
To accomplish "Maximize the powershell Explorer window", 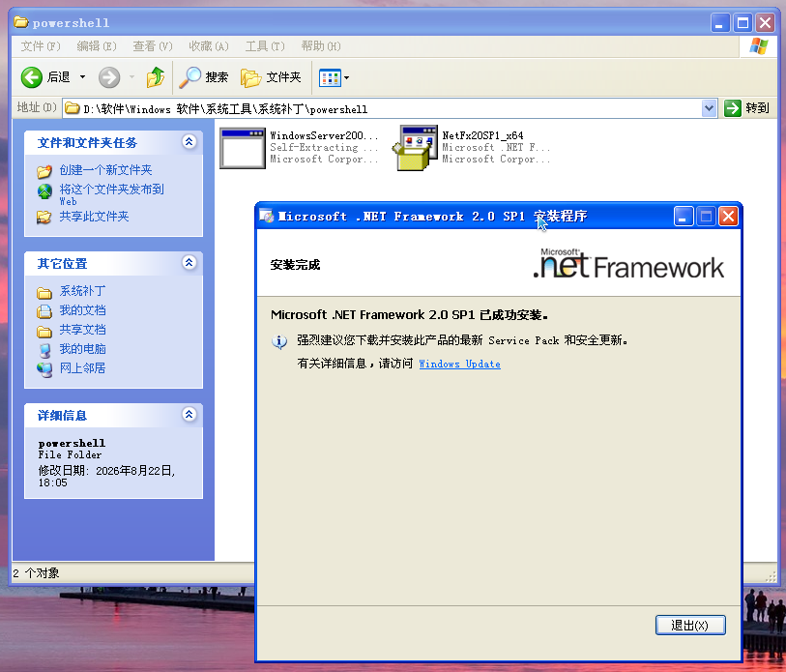I will (x=742, y=22).
